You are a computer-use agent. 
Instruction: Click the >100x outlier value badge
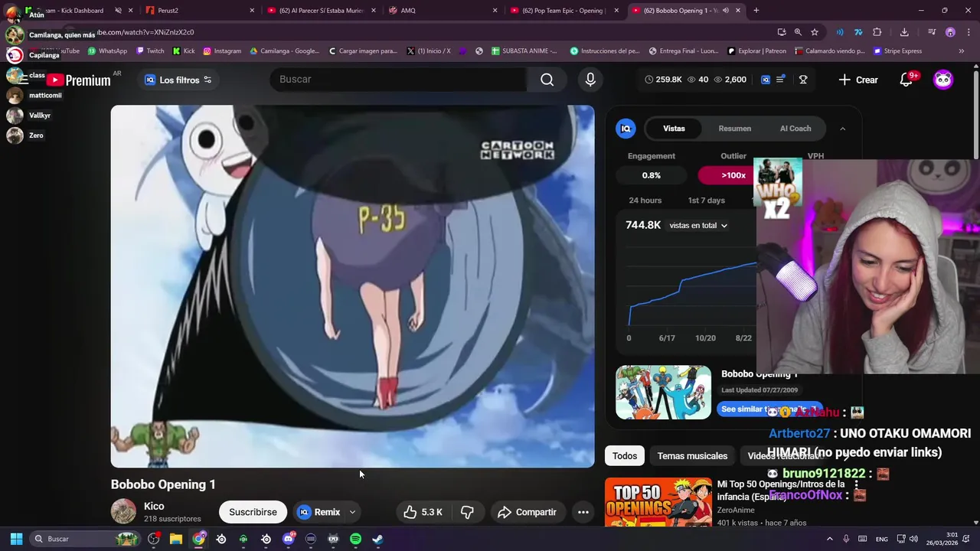click(733, 175)
